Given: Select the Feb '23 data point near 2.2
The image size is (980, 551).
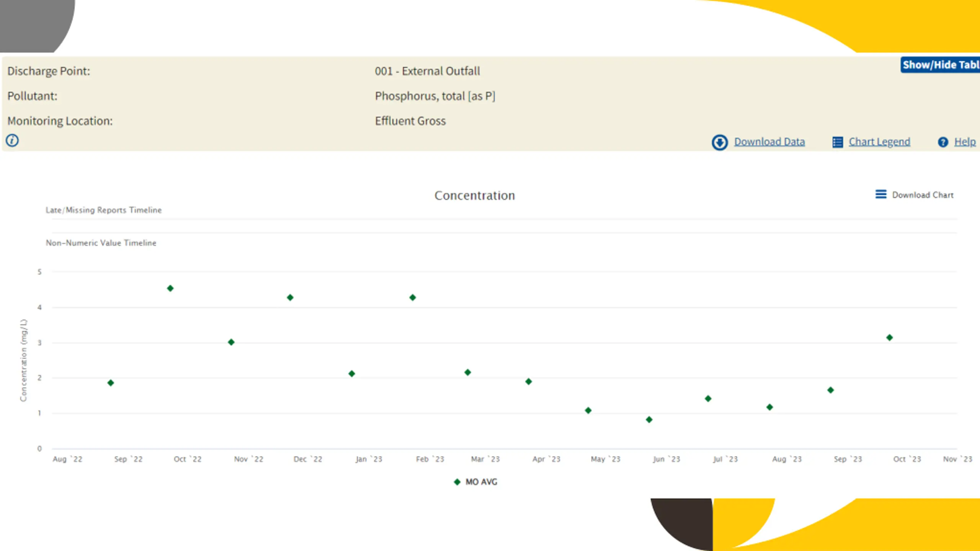Looking at the screenshot, I should tap(468, 372).
